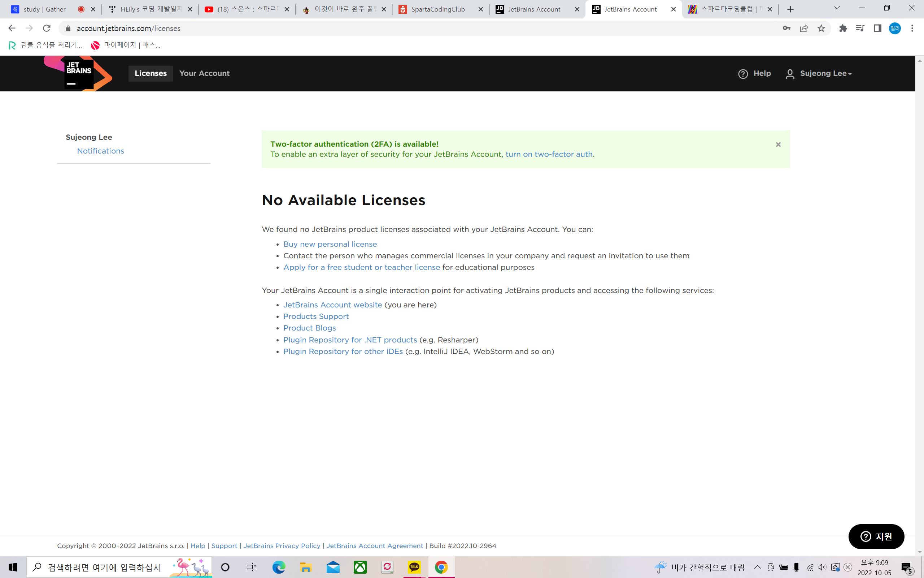Open Microsoft Edge from the taskbar

click(x=279, y=567)
